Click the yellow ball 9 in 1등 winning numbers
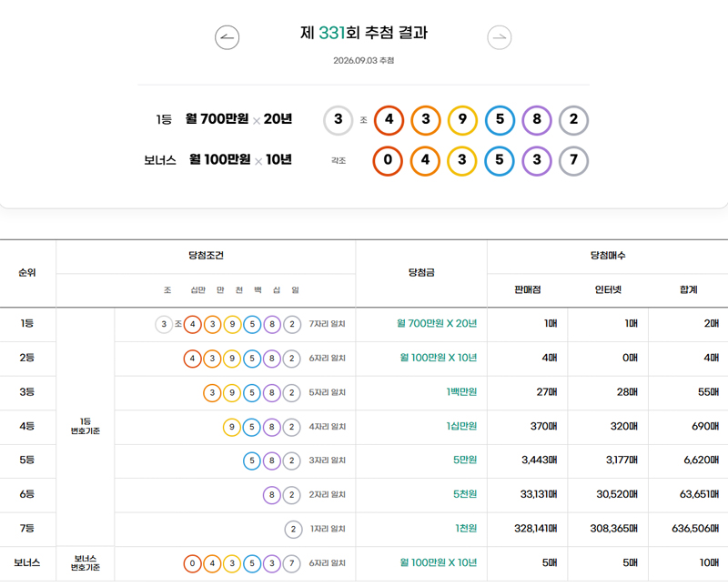This screenshot has width=728, height=587. pos(462,120)
